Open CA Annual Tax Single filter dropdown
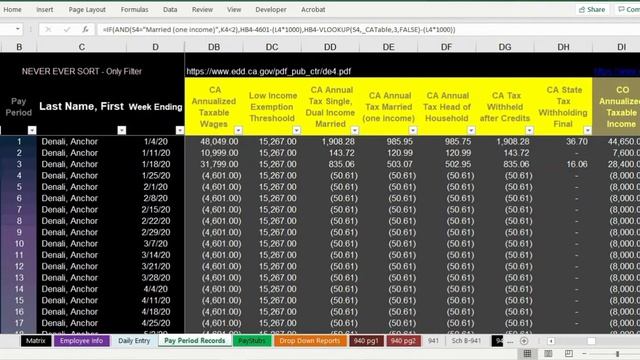This screenshot has height=360, width=640. point(355,130)
